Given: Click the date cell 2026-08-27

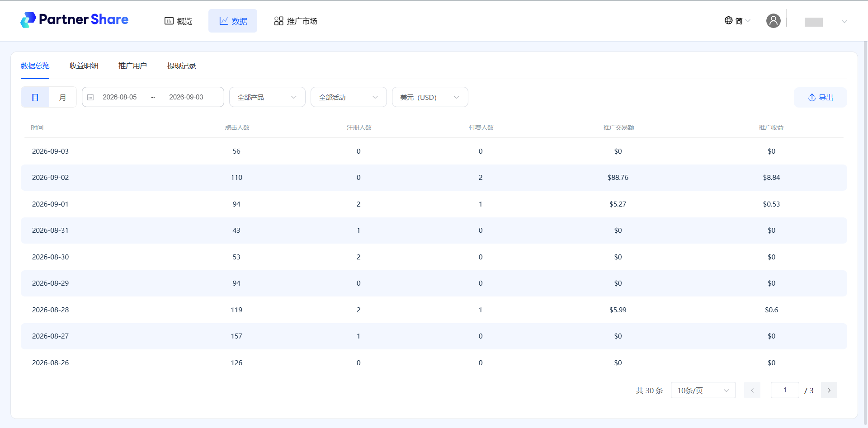Looking at the screenshot, I should coord(50,336).
